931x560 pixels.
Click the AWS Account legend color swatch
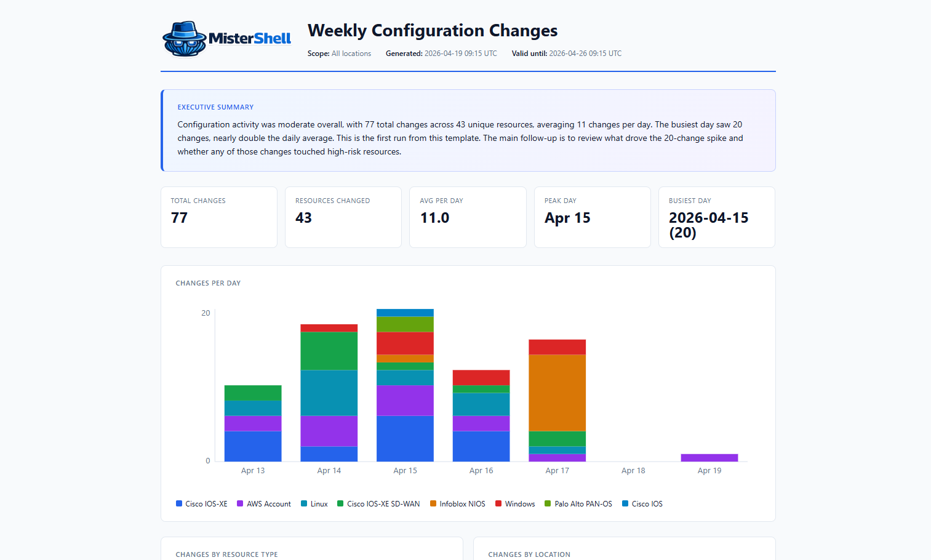click(x=240, y=503)
